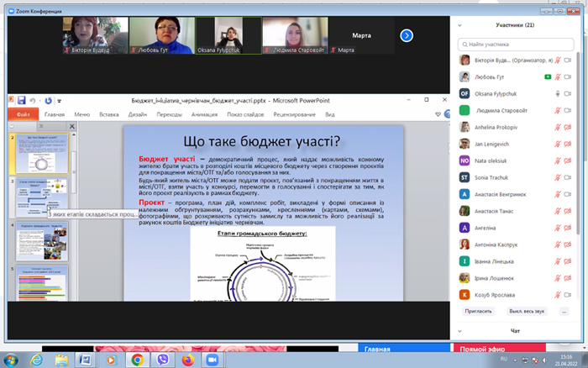Collapse the Участники panel chevron
The height and width of the screenshot is (368, 588).
tap(459, 25)
